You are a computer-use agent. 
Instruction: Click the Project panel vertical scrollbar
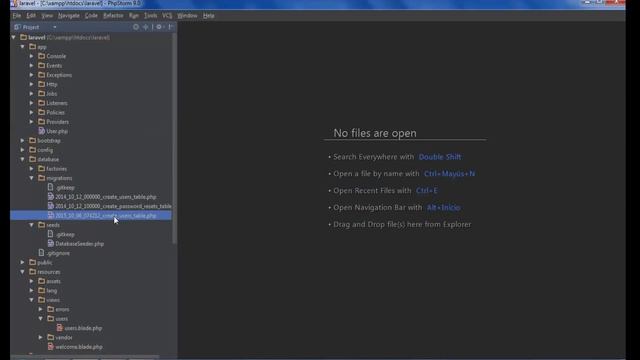(175, 139)
